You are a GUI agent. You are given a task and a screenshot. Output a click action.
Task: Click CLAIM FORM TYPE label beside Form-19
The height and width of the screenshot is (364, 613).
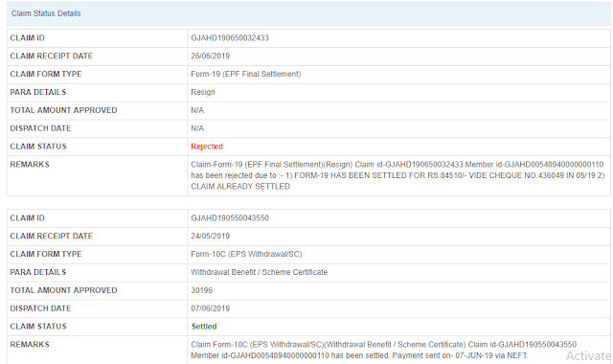tap(46, 74)
